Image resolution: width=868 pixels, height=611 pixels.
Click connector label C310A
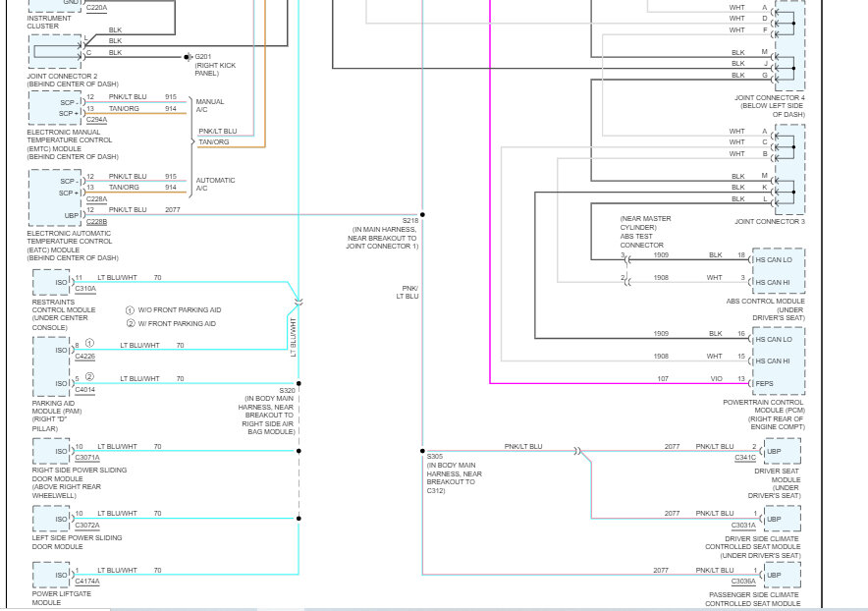click(x=85, y=289)
